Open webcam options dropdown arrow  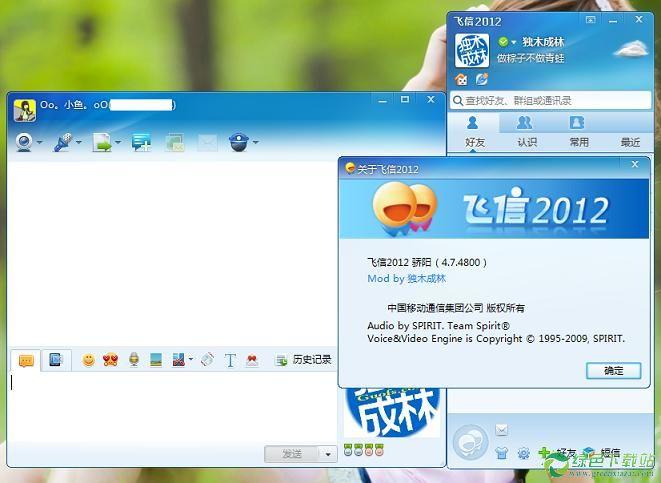[39, 142]
